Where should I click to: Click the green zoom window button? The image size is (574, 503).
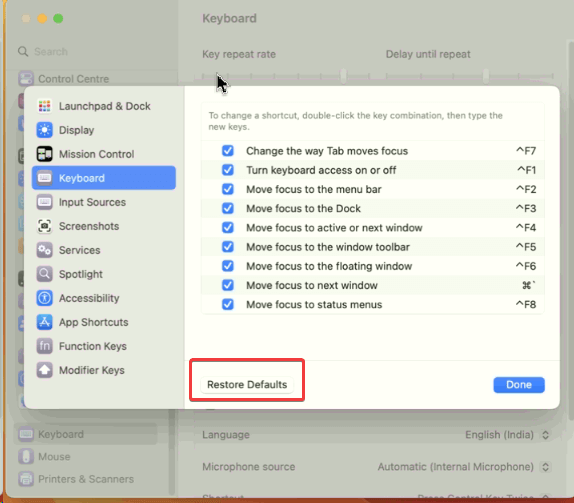pyautogui.click(x=58, y=18)
